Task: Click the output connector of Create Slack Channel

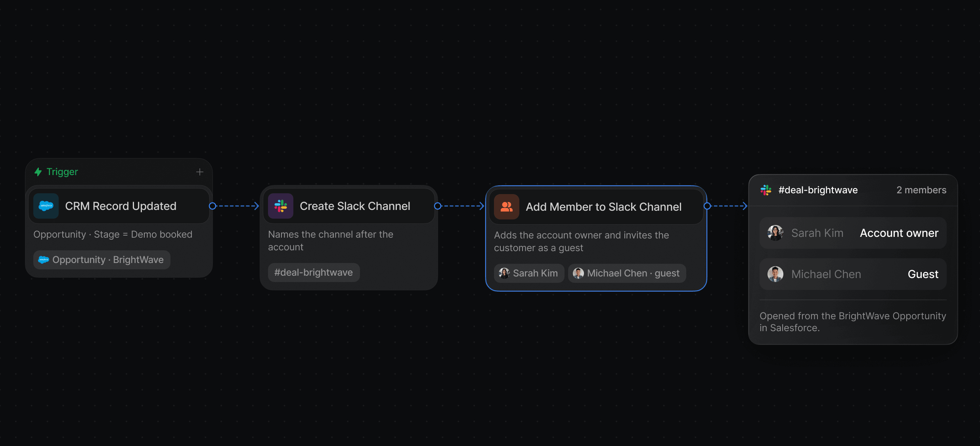Action: (x=438, y=206)
